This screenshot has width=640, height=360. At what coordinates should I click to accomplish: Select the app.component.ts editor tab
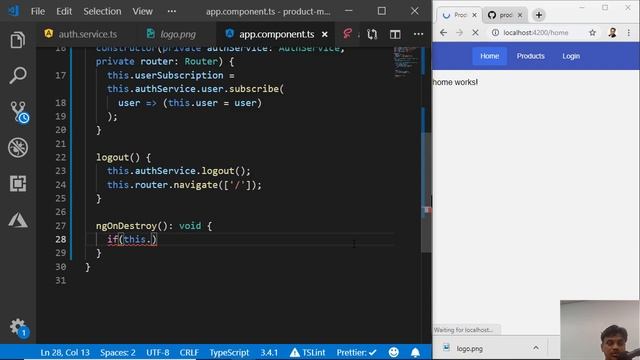276,34
